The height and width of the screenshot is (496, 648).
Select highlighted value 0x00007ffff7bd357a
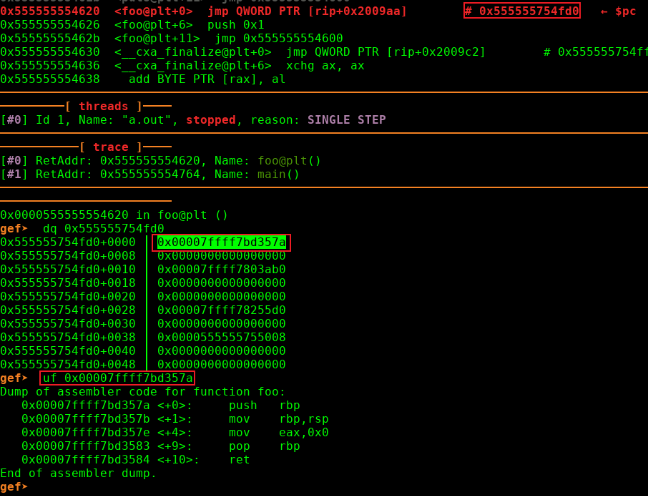pos(222,242)
